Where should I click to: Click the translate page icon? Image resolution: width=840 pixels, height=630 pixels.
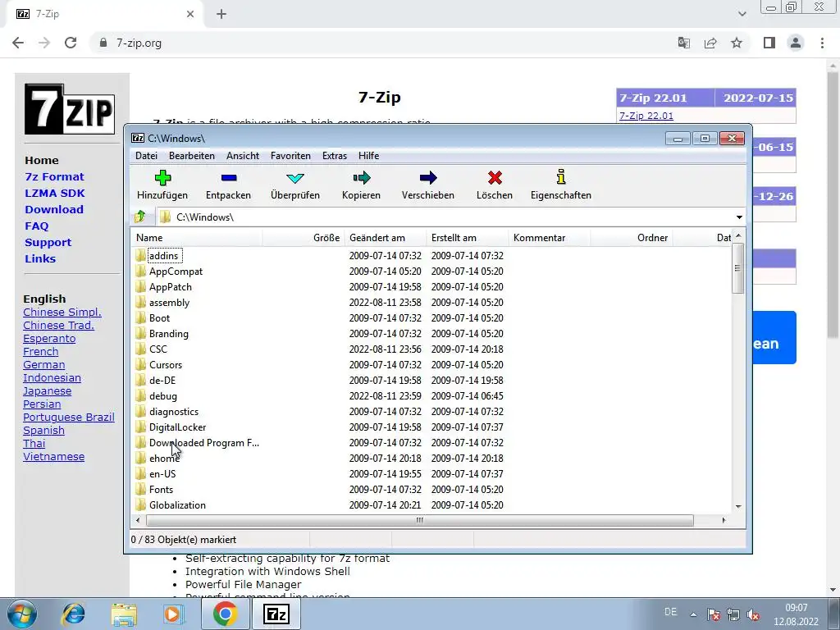684,43
